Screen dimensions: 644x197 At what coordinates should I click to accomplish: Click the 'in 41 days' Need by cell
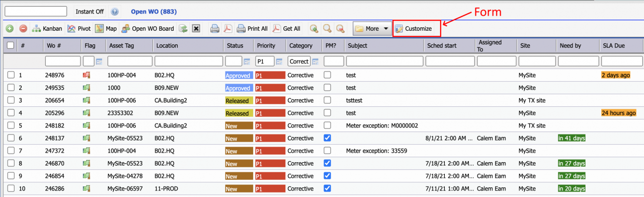click(571, 138)
